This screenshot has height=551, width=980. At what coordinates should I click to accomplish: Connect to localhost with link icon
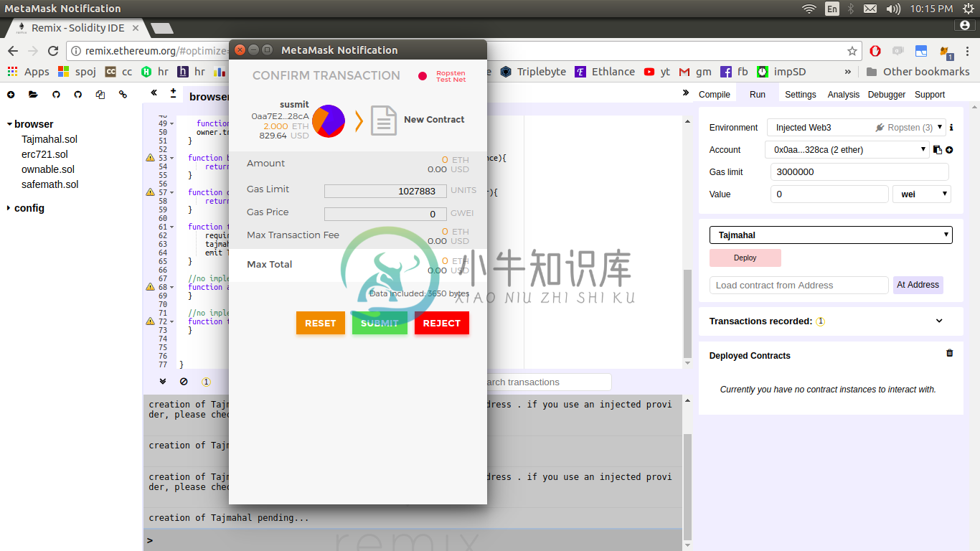click(123, 95)
